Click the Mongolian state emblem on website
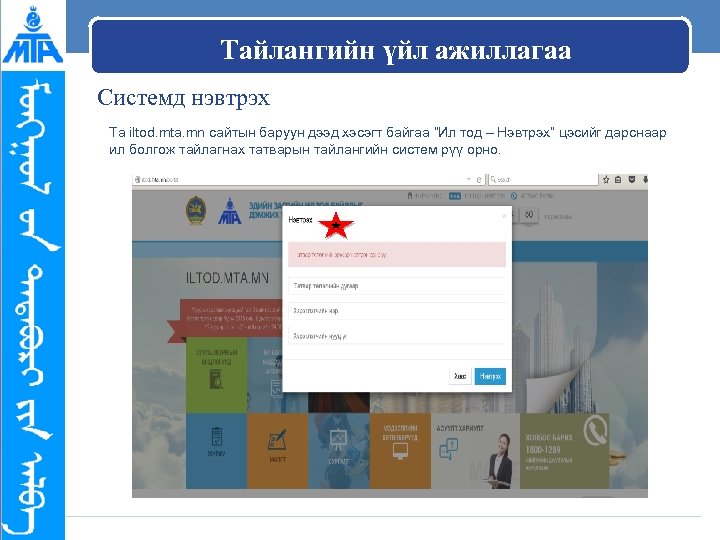 [196, 210]
